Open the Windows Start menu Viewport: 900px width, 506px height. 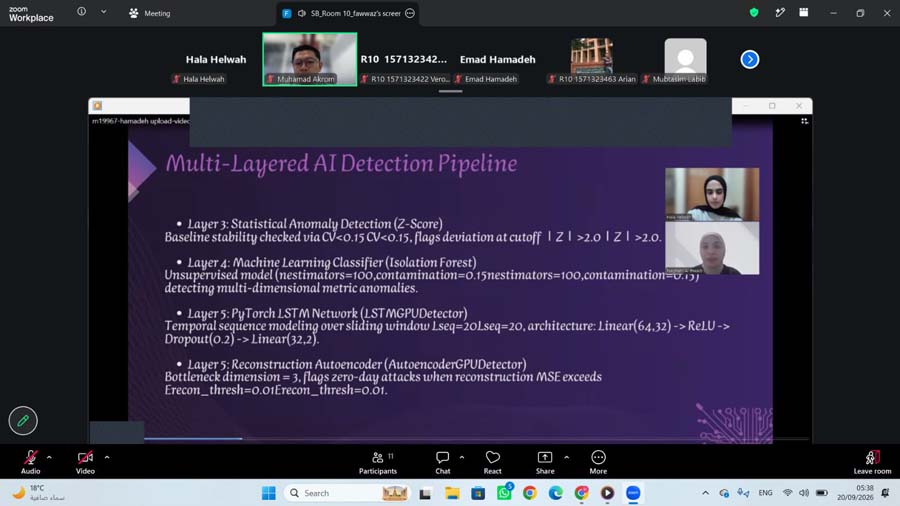pos(269,493)
